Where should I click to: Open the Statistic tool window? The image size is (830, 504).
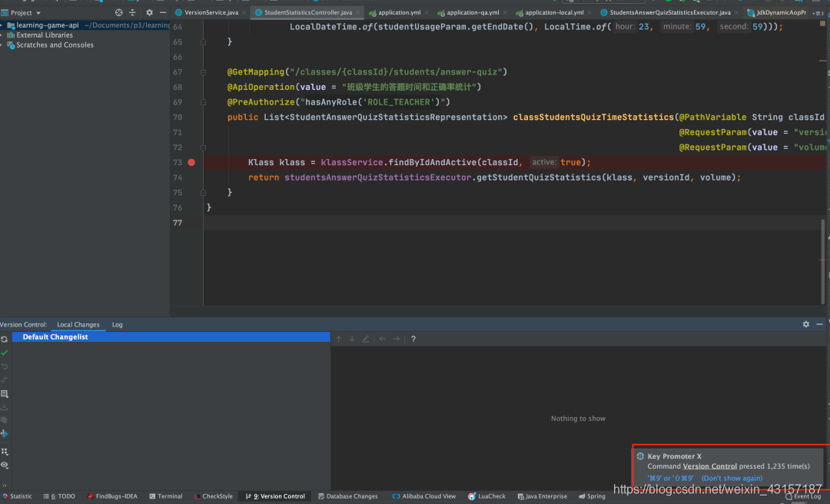(16, 496)
